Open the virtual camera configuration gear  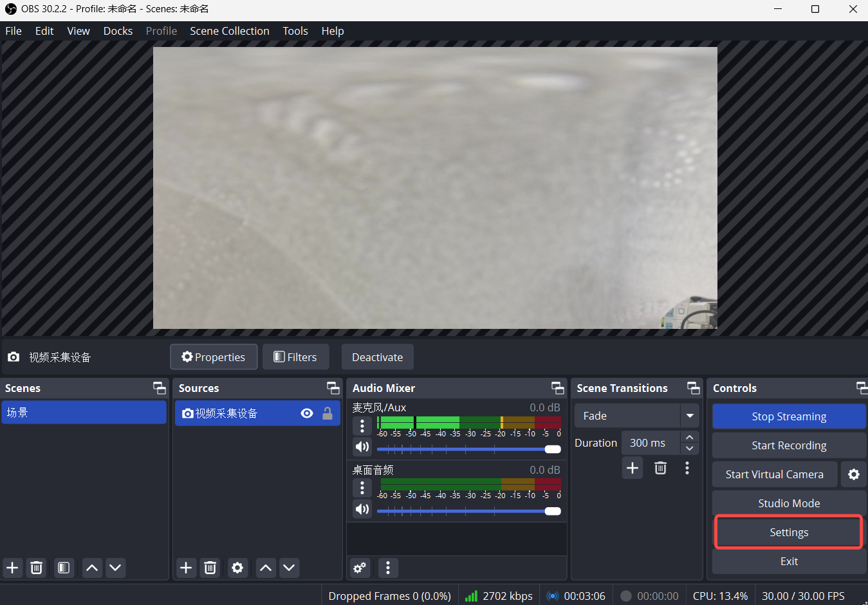tap(854, 474)
